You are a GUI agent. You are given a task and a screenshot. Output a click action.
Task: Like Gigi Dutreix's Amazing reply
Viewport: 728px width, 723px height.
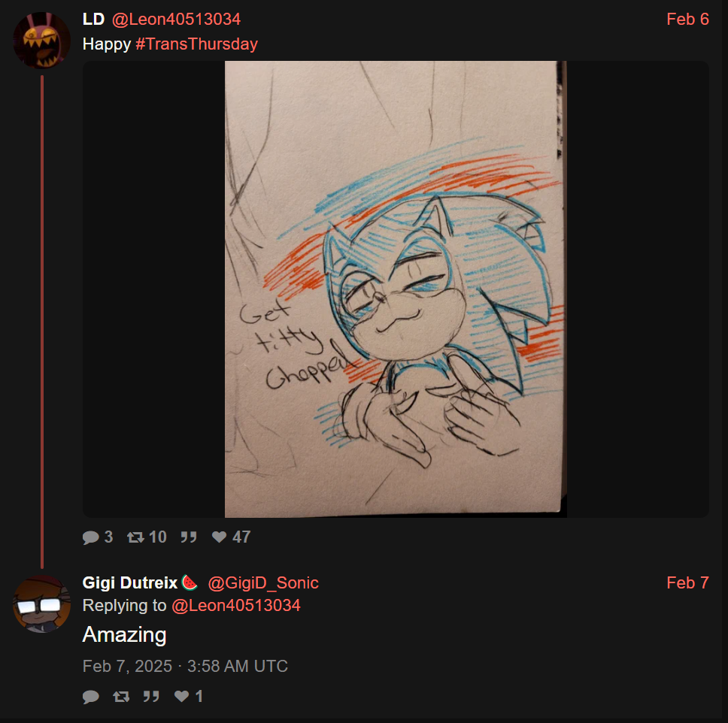pos(181,696)
